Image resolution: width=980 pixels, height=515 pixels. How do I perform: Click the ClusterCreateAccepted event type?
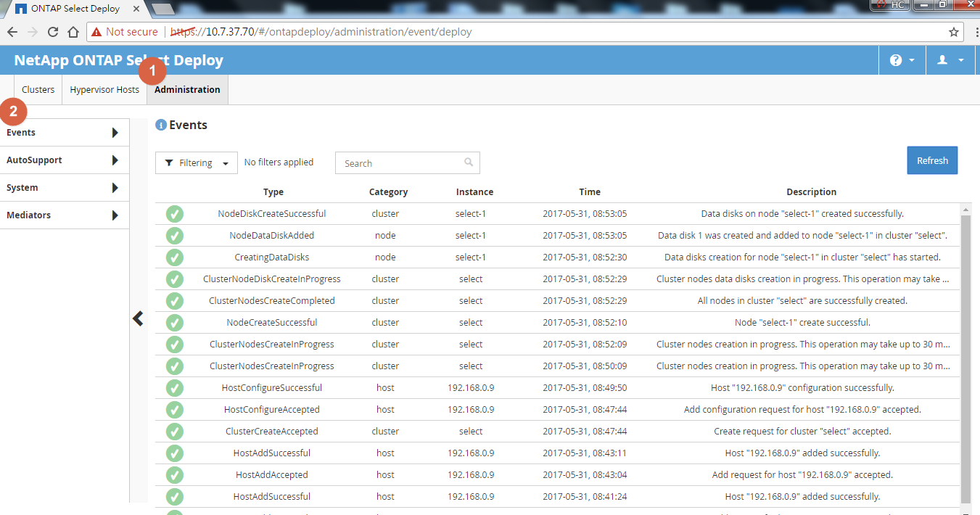pos(272,432)
